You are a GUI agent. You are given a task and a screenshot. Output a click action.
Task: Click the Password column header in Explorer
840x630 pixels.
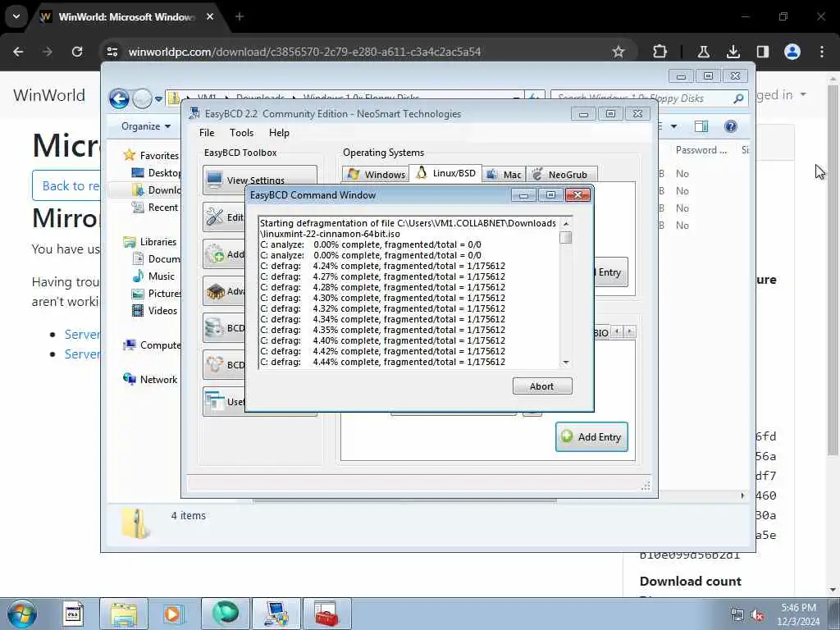pyautogui.click(x=701, y=150)
